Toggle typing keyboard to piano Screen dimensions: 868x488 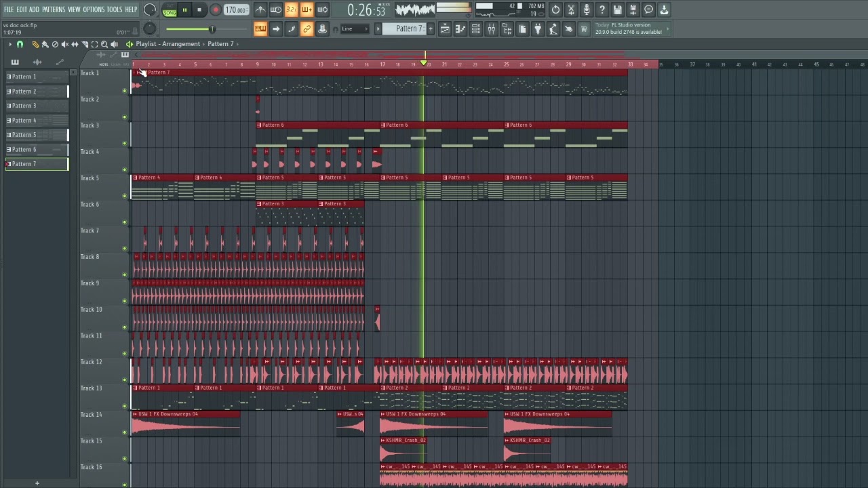point(260,28)
